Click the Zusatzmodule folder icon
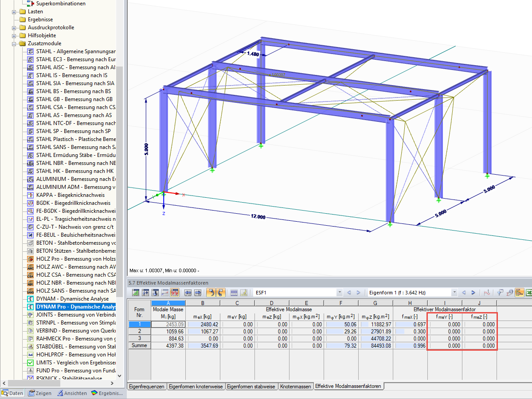This screenshot has height=399, width=532. (x=22, y=43)
